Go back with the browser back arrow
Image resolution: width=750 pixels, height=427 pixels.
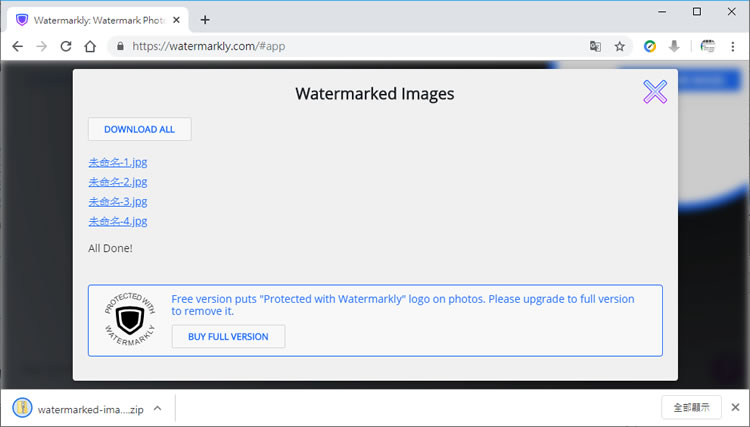click(x=18, y=46)
